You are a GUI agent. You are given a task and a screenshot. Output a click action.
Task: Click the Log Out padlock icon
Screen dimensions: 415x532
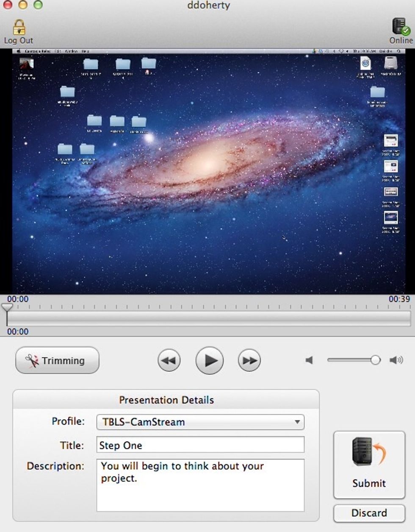tap(19, 28)
